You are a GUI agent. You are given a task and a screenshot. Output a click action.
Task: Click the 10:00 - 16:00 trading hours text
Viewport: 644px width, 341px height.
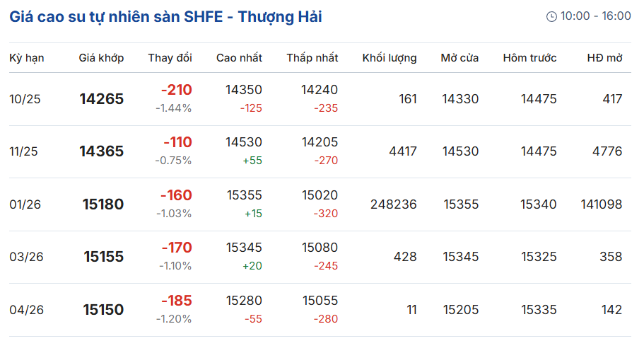tap(595, 16)
